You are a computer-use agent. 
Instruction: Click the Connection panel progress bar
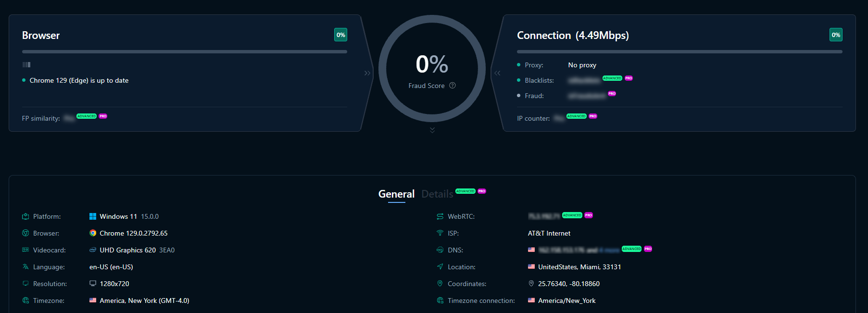(679, 51)
